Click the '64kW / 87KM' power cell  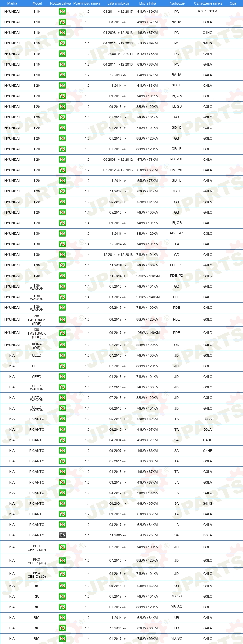pos(147,75)
